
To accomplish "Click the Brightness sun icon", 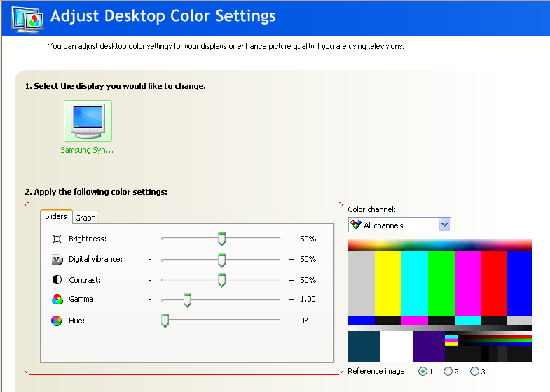I will tap(57, 239).
